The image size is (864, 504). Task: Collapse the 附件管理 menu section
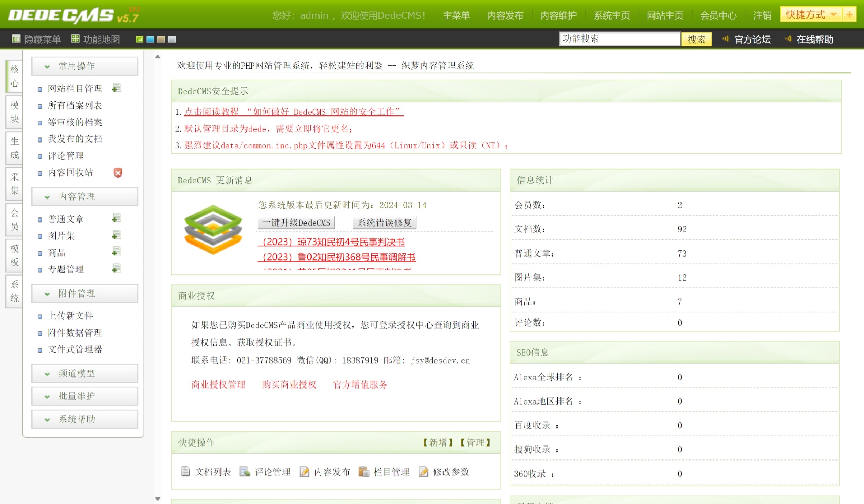tap(85, 293)
